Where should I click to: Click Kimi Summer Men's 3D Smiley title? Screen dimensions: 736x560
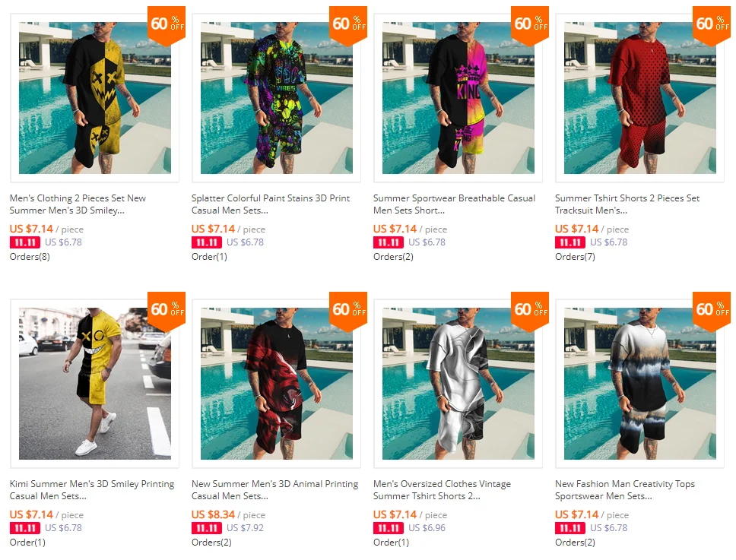(x=92, y=489)
